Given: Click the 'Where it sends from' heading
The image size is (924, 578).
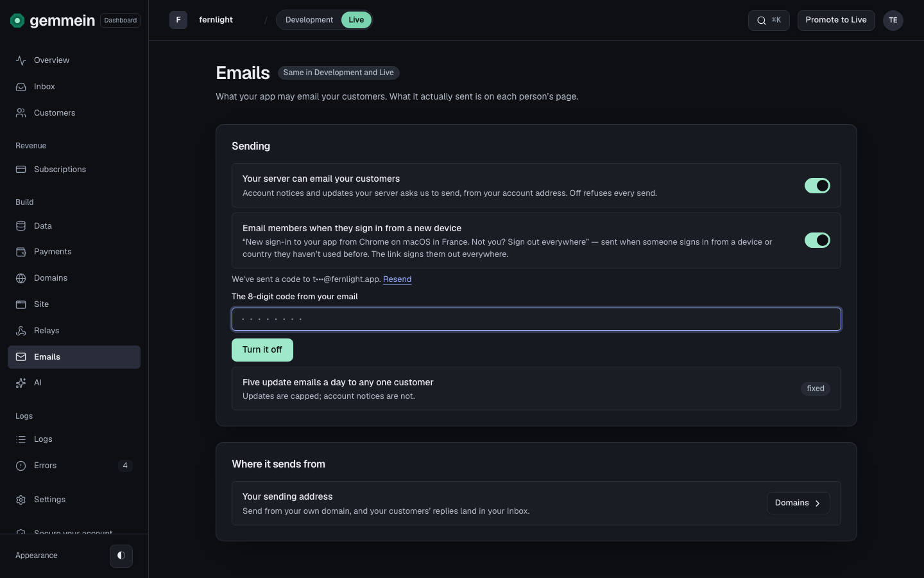Looking at the screenshot, I should 278,464.
